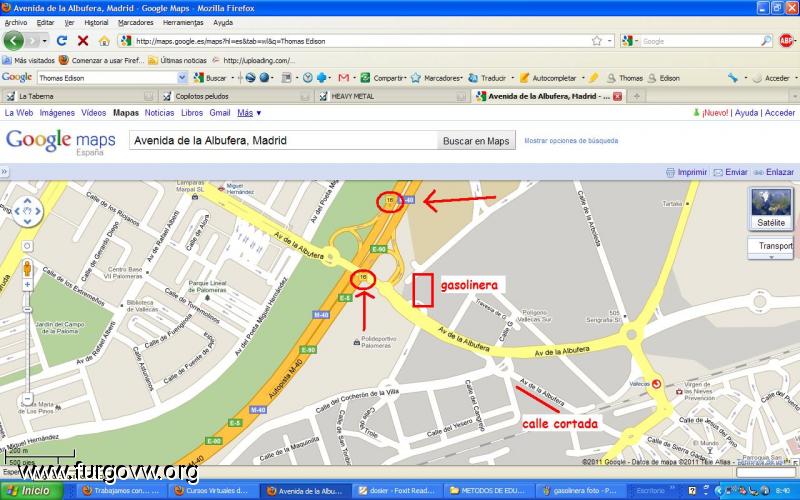Expand the collapsed left panel arrow

[x=4, y=172]
